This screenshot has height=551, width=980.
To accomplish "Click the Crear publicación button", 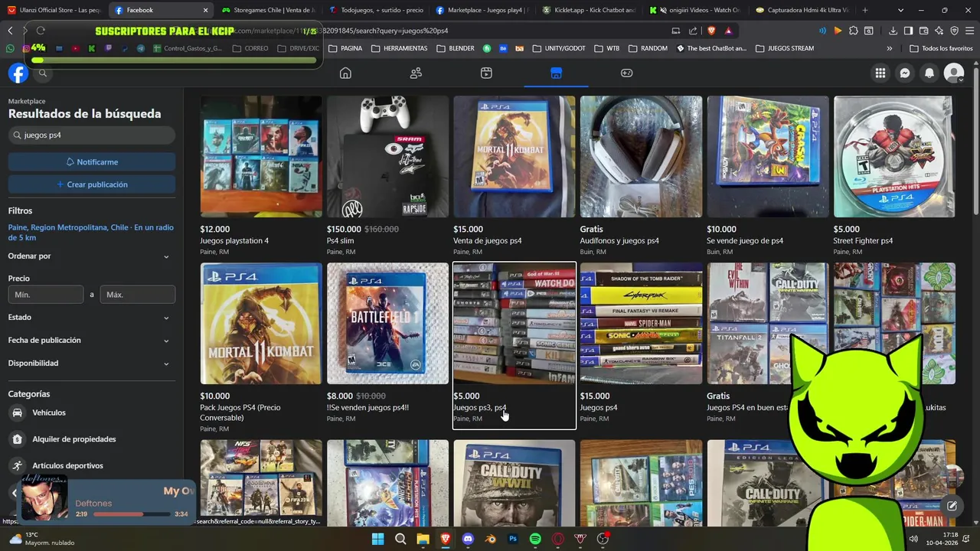I will pos(92,184).
